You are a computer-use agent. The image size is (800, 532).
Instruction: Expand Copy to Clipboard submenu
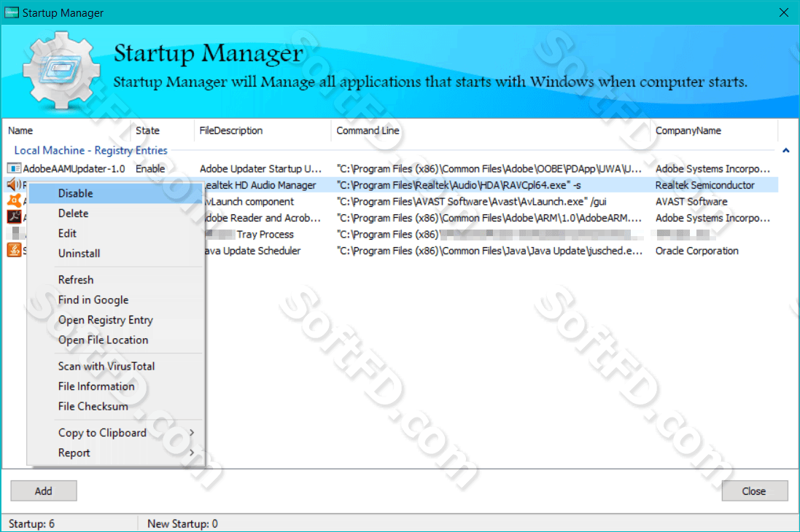116,433
